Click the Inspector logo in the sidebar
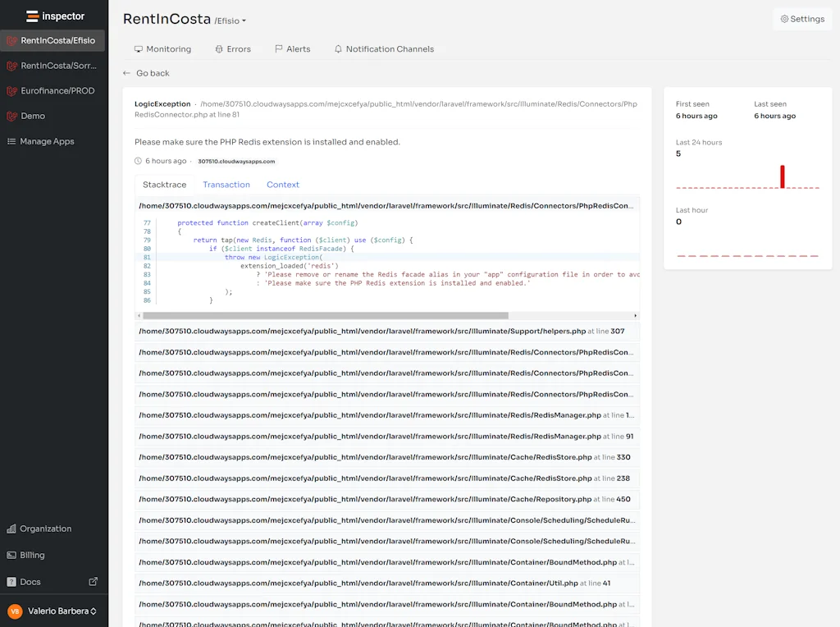Image resolution: width=840 pixels, height=627 pixels. (52, 15)
